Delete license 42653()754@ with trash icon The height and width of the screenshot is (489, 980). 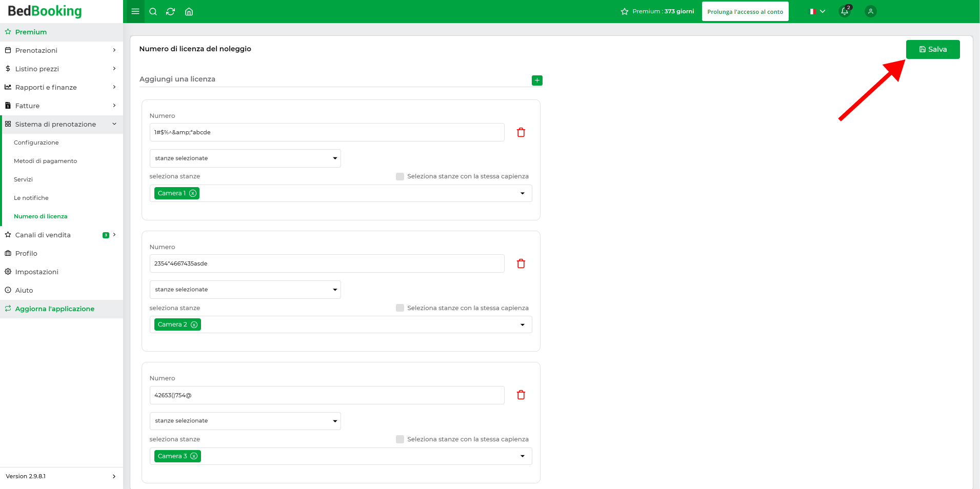click(521, 395)
